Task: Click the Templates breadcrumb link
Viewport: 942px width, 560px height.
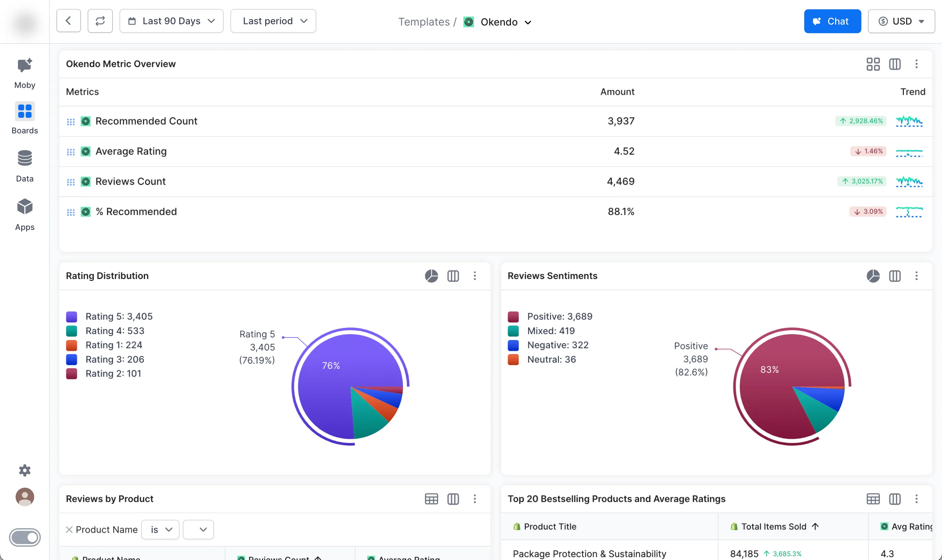Action: (424, 22)
